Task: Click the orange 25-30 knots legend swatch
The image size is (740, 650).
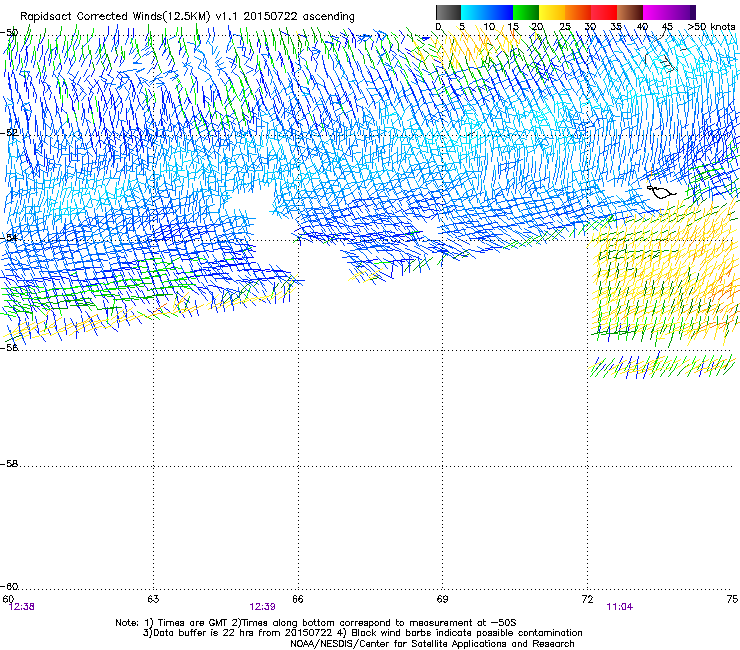Action: point(578,12)
